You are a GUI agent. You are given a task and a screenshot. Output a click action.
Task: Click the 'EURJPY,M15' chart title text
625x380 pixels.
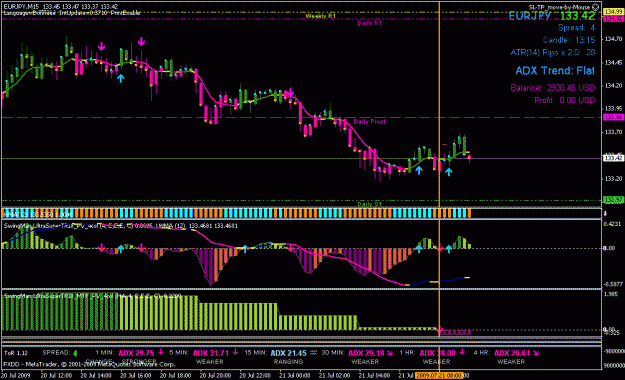[22, 7]
